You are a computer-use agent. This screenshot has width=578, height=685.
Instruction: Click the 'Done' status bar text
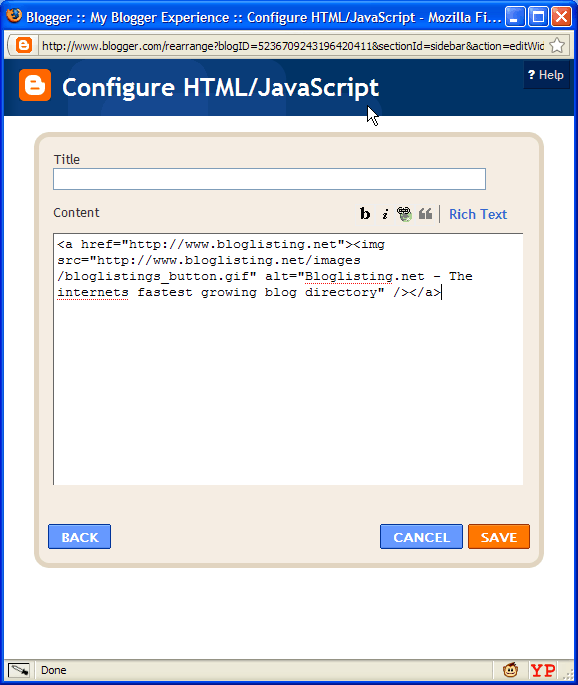click(x=54, y=670)
